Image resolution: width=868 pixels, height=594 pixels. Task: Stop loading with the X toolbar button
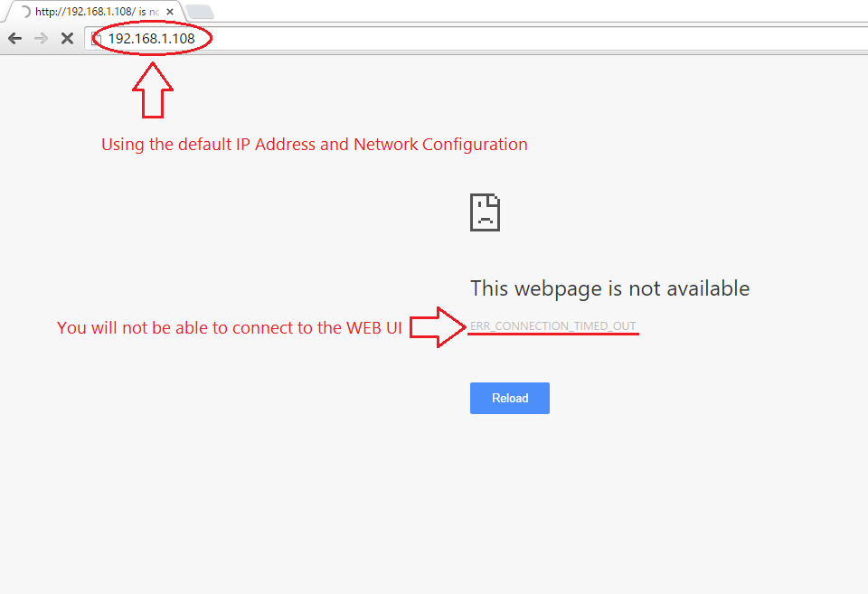tap(67, 38)
